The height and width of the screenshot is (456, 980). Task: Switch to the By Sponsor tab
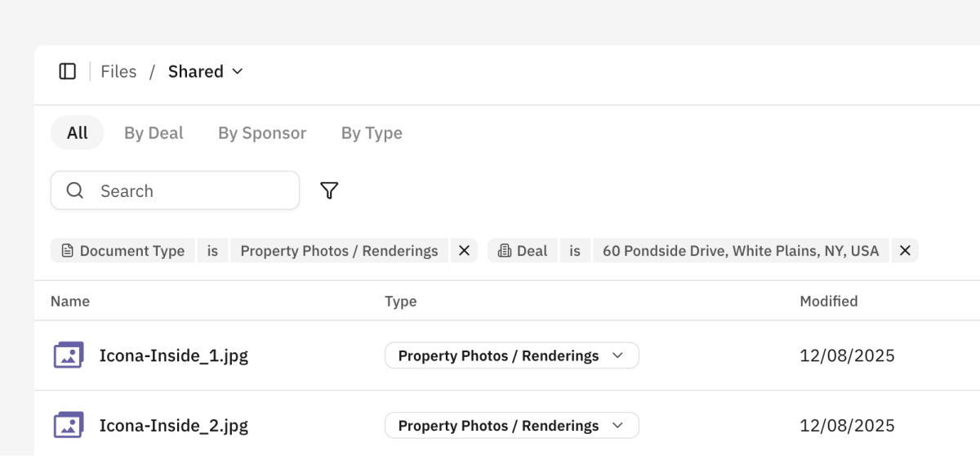tap(262, 133)
